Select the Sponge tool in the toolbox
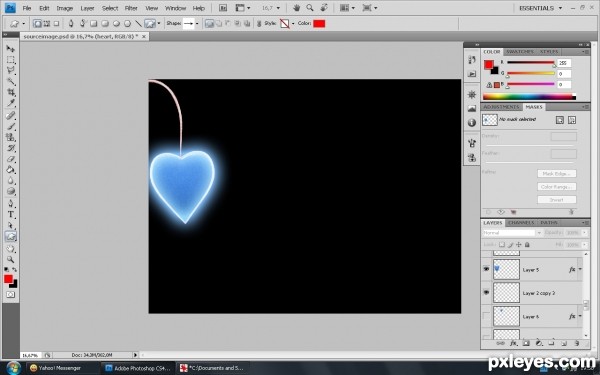The image size is (600, 375). click(x=10, y=191)
